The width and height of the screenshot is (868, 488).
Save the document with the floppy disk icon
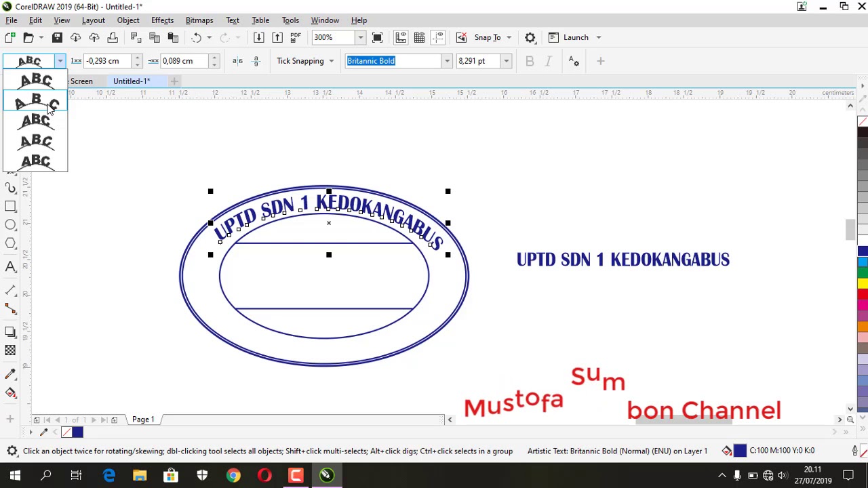point(57,37)
